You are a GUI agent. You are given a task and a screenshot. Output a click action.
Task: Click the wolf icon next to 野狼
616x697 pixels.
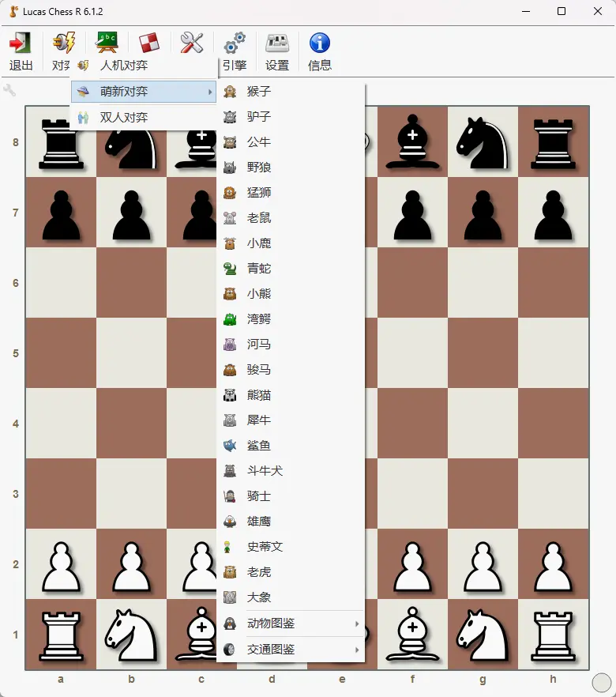(230, 168)
